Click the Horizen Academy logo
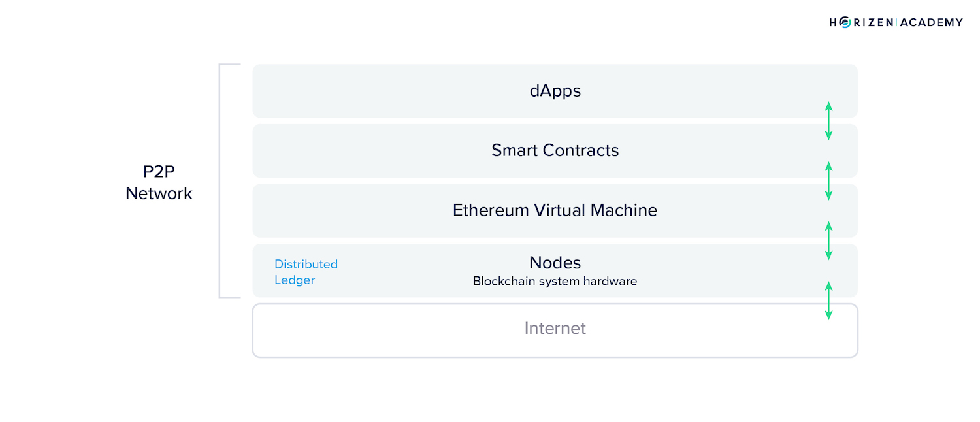This screenshot has width=980, height=422. (x=896, y=22)
